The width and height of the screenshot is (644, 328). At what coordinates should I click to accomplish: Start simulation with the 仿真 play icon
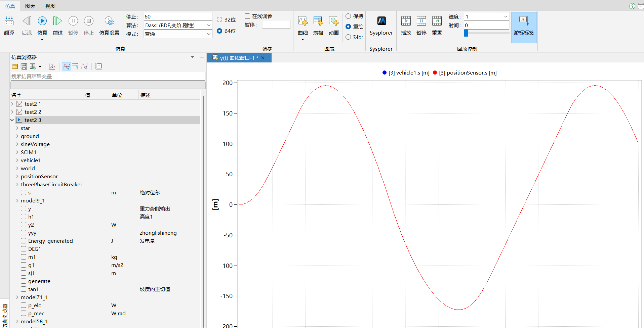click(x=42, y=21)
